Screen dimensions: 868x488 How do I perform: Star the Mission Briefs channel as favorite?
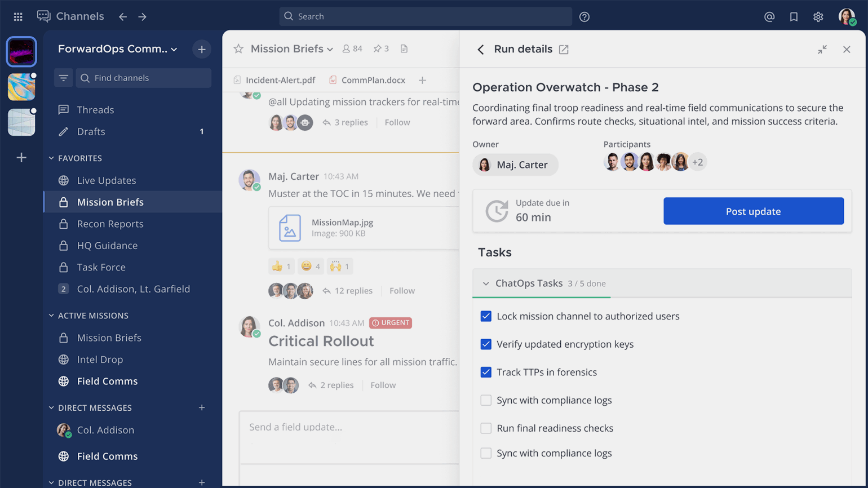click(x=238, y=49)
